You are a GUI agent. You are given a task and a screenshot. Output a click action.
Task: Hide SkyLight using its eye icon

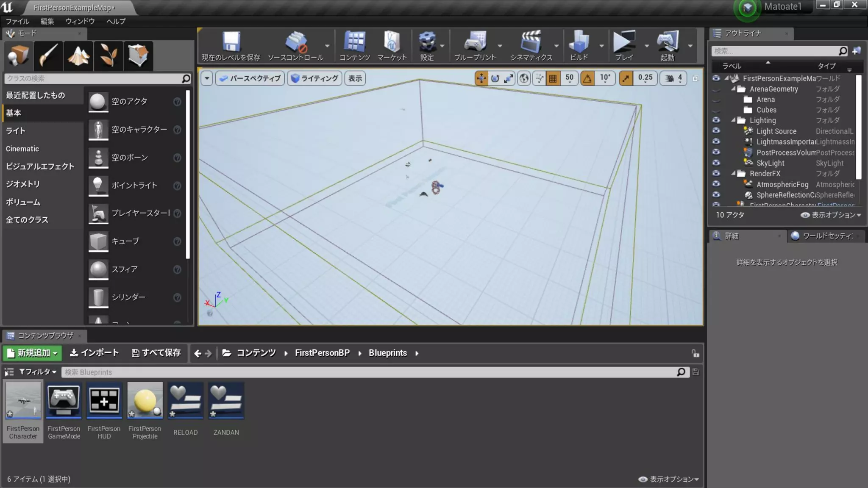[x=716, y=163]
